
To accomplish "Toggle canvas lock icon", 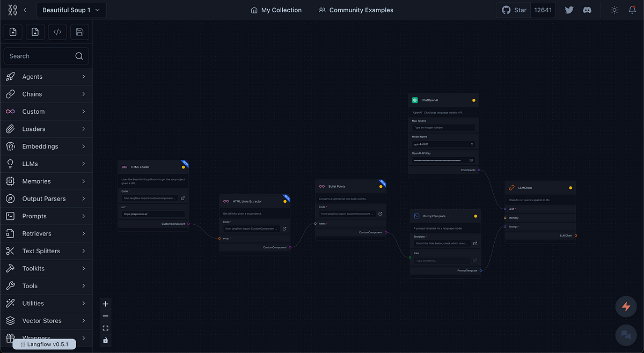I will pyautogui.click(x=105, y=340).
